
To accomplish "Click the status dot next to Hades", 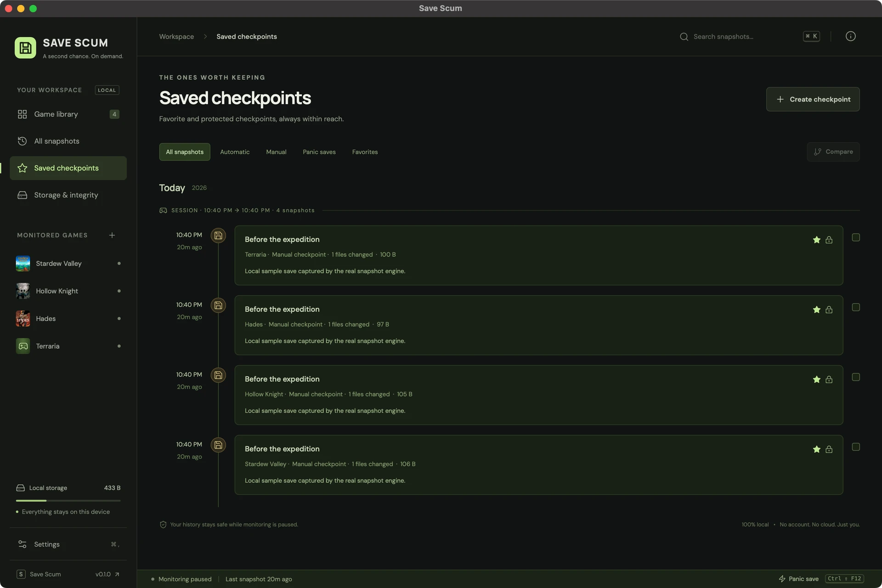I will coord(119,319).
